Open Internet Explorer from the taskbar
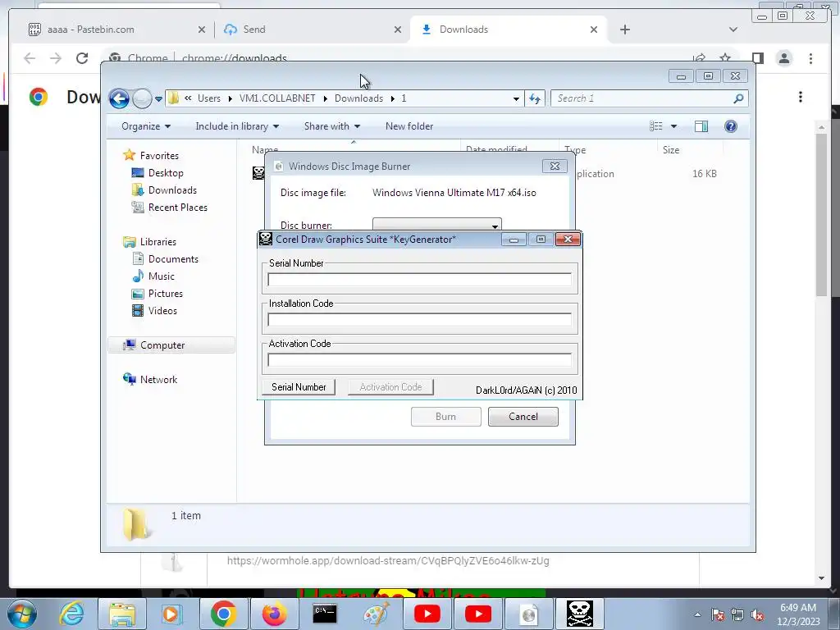 click(x=71, y=614)
